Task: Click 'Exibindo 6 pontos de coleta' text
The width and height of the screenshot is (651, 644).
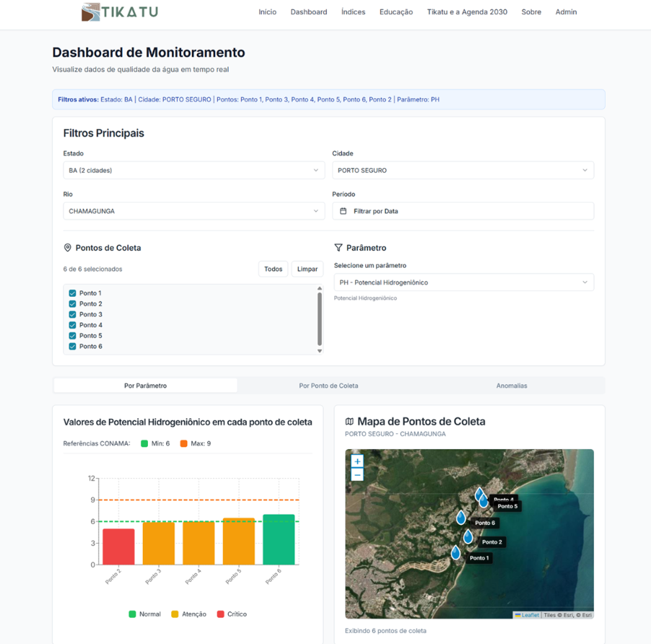Action: tap(385, 631)
